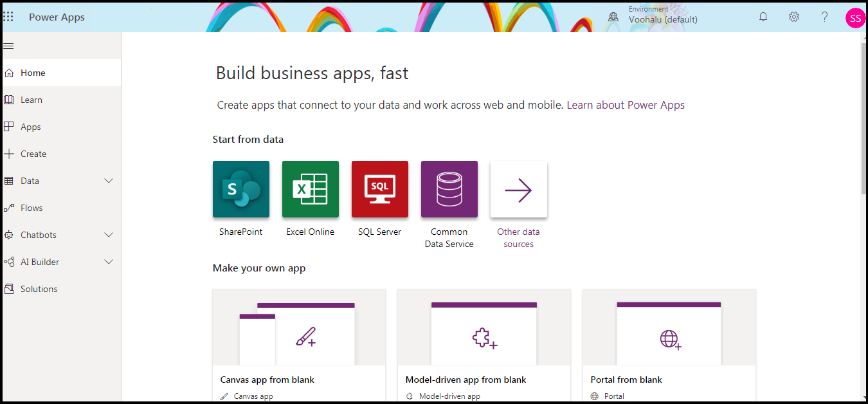This screenshot has height=404, width=868.
Task: Start from Common Data Service tile
Action: click(x=449, y=189)
